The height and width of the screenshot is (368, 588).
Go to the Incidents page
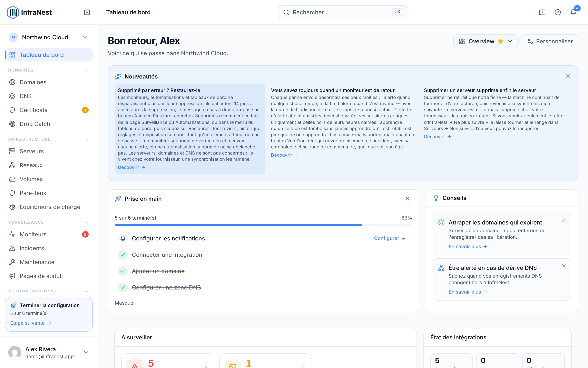coord(49,248)
